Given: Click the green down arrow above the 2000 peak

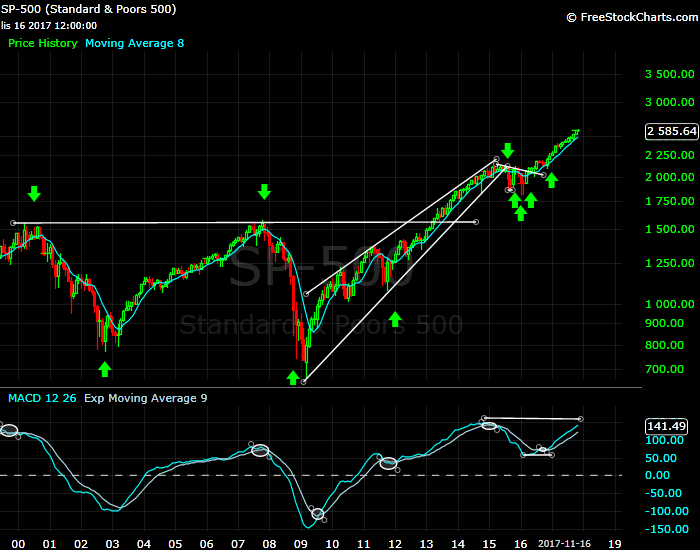Looking at the screenshot, I should (x=35, y=193).
